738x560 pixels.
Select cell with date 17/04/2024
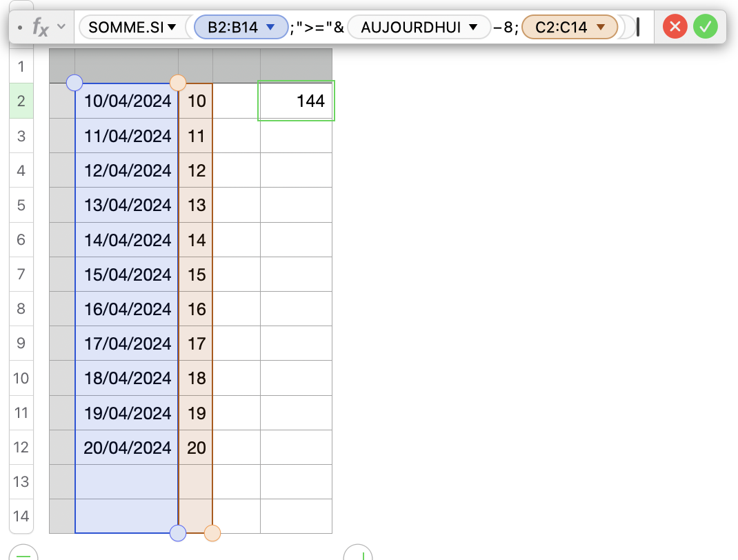click(x=127, y=343)
